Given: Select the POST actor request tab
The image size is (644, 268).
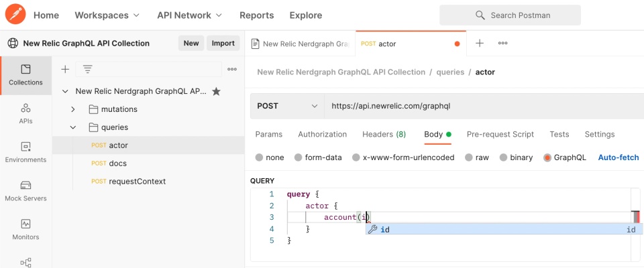Looking at the screenshot, I should click(x=411, y=44).
